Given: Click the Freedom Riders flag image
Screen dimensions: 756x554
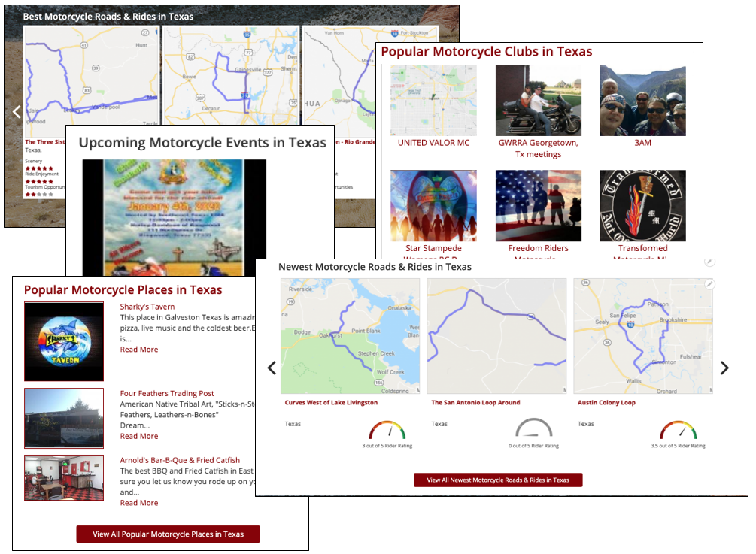Looking at the screenshot, I should (x=538, y=204).
